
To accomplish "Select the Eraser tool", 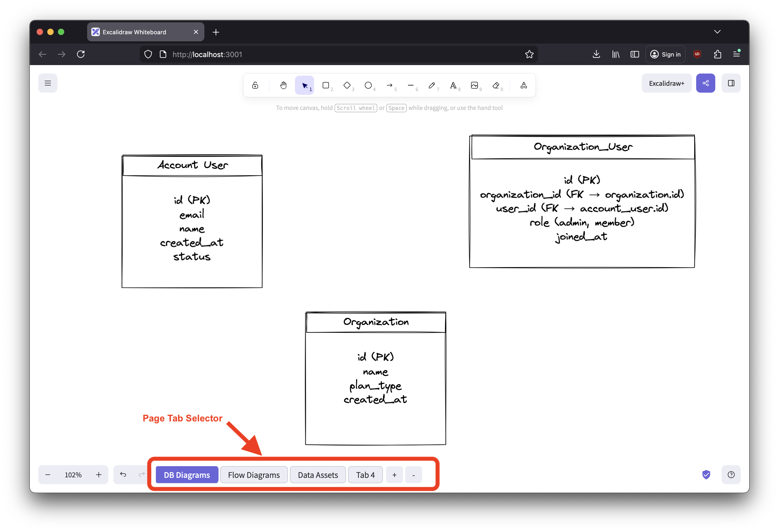I will (x=496, y=85).
